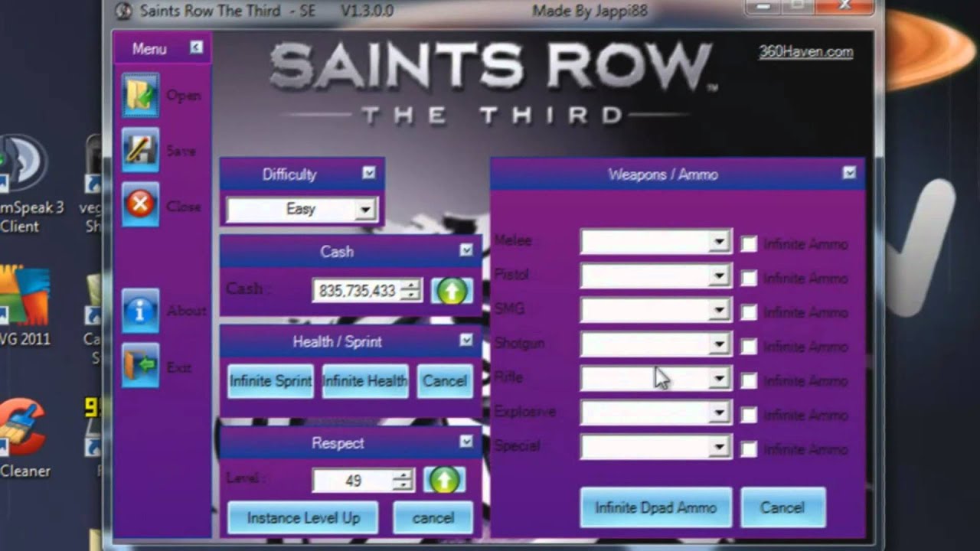
Task: Open the Pistol weapon dropdown
Action: pyautogui.click(x=655, y=276)
